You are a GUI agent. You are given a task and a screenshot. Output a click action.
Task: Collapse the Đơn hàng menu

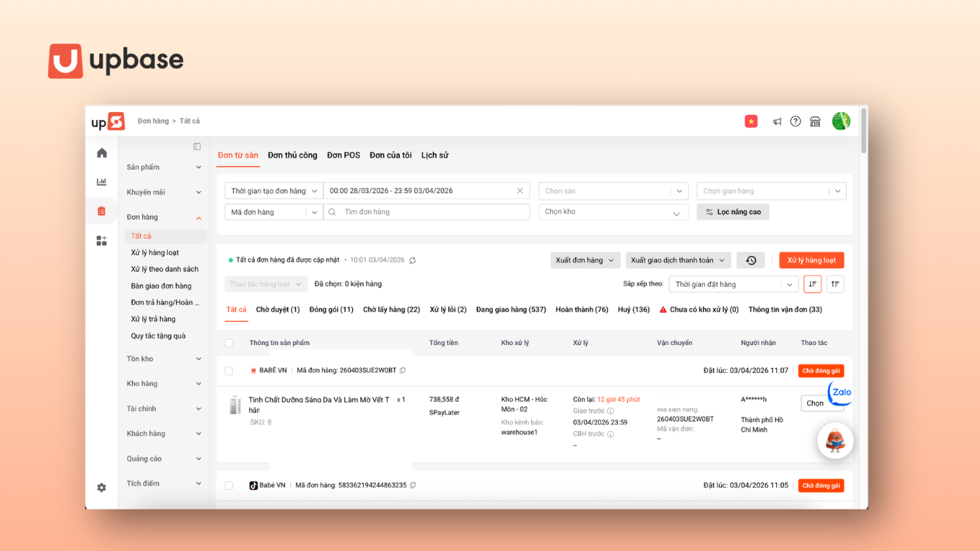click(164, 217)
